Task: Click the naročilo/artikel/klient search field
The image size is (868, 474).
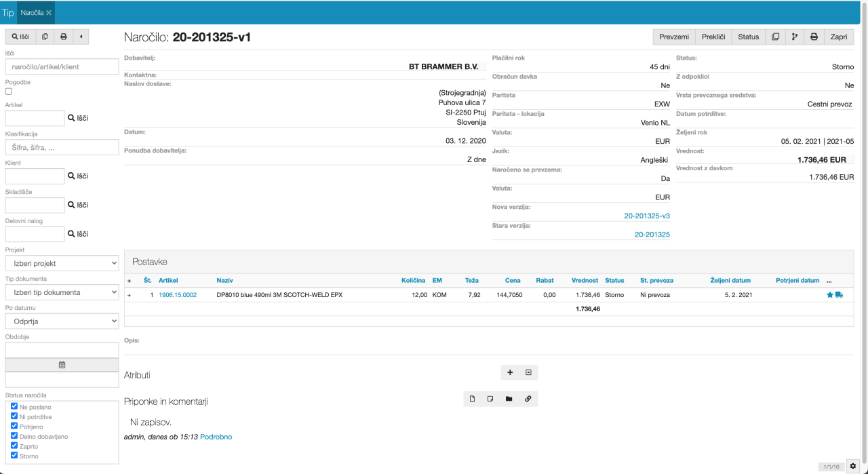Action: click(62, 66)
